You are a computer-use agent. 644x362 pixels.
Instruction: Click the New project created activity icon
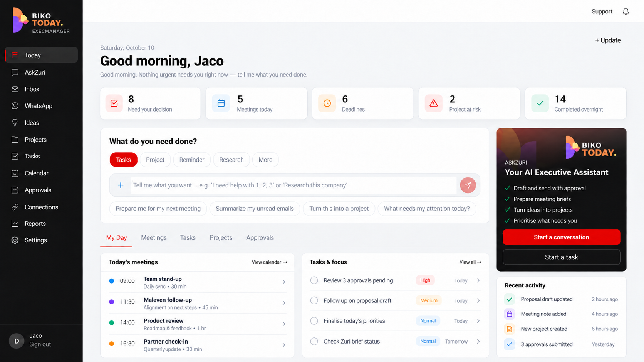point(510,329)
